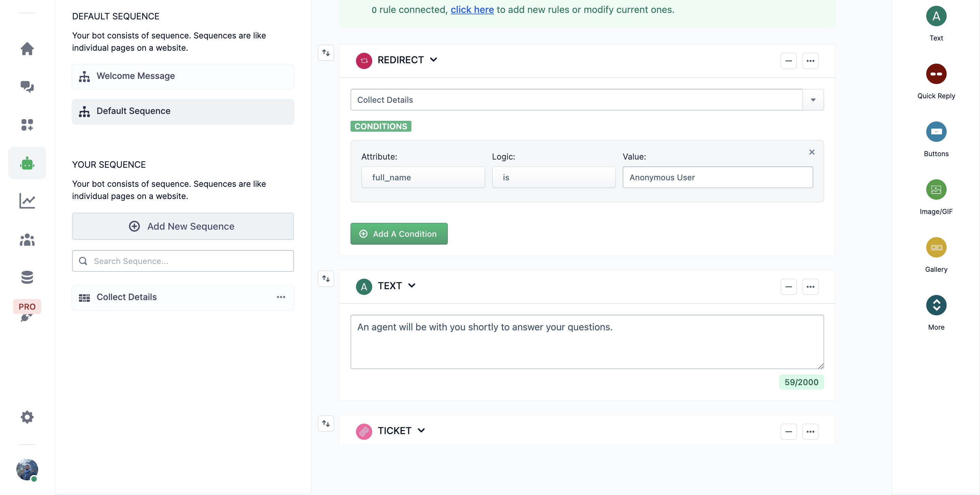980x495 pixels.
Task: Open the analytics chart icon
Action: [x=27, y=201]
